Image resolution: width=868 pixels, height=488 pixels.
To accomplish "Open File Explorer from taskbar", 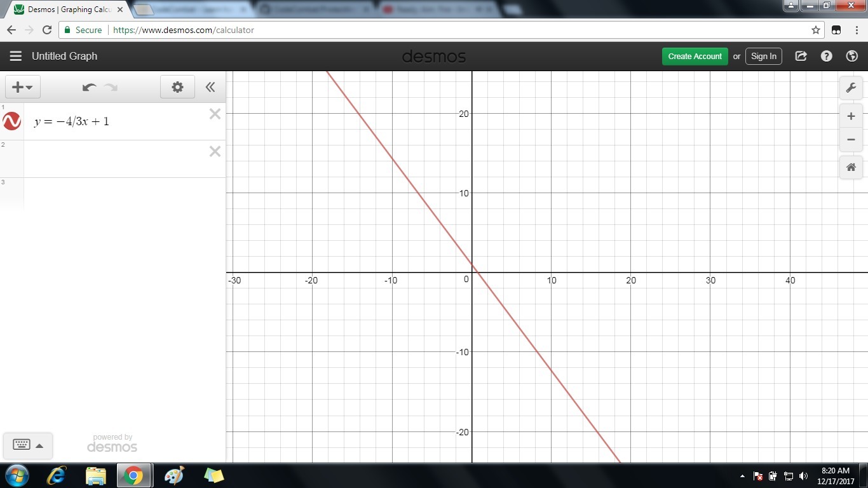I will [x=95, y=475].
